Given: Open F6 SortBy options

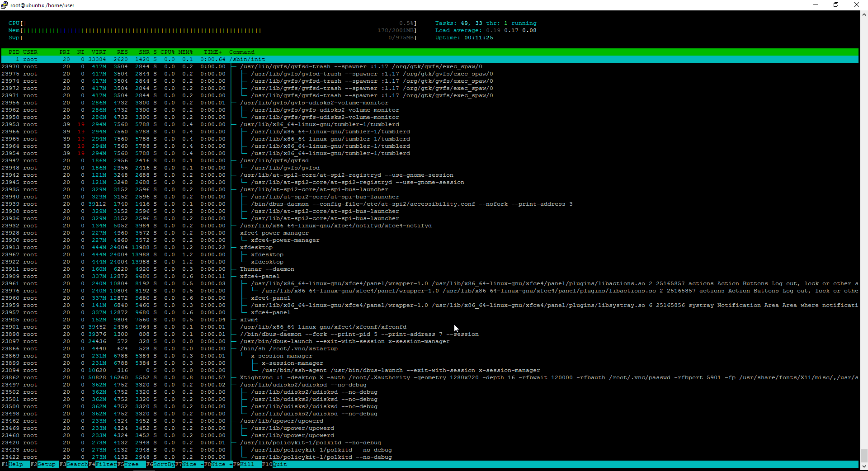Looking at the screenshot, I should click(x=163, y=464).
